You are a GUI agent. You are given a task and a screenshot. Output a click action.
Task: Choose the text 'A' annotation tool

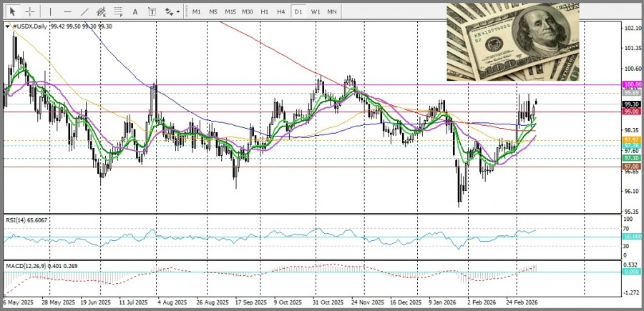[x=135, y=11]
